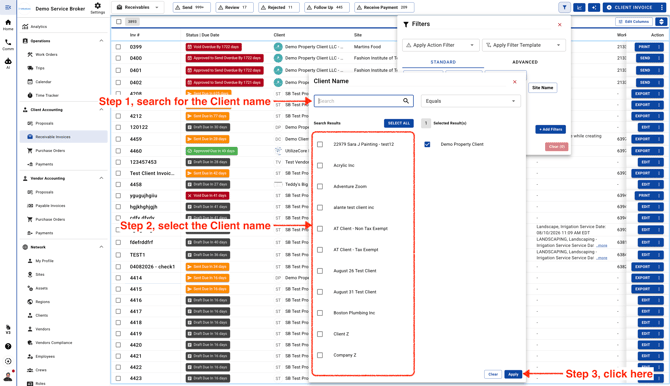Click the search magnifier in Client Name
Screen dimensions: 670x386
[x=406, y=101]
